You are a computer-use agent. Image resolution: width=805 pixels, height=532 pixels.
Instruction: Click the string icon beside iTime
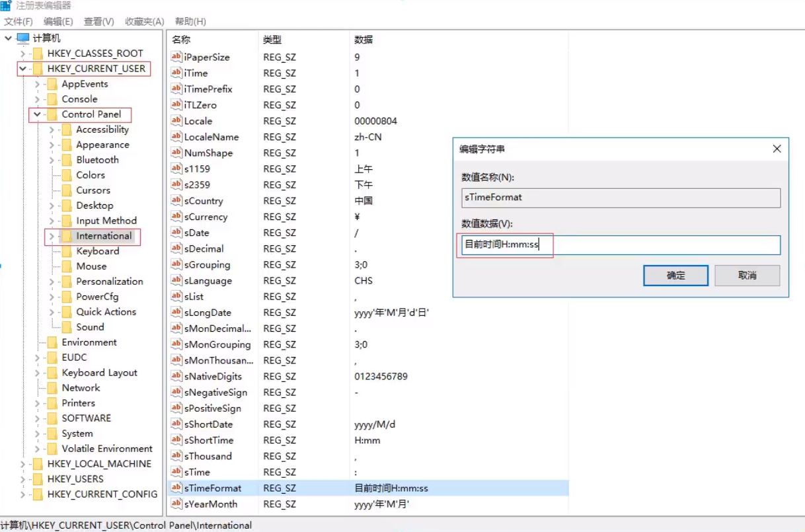(176, 73)
